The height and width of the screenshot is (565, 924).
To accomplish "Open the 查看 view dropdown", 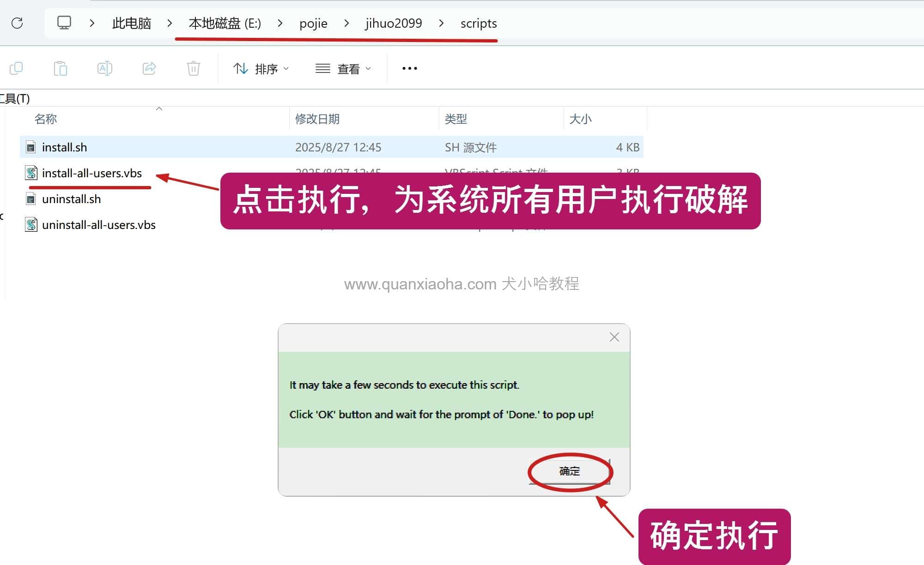I will 343,68.
